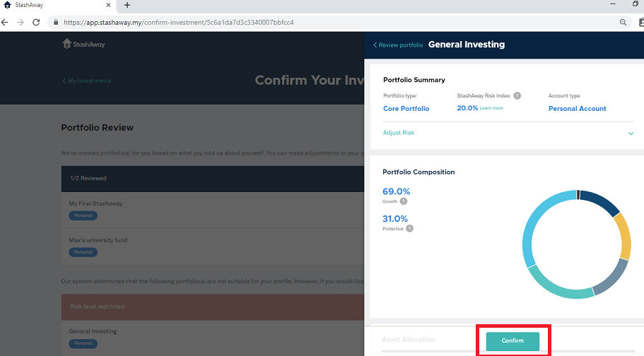
Task: Click the Portfolio Composition heading
Action: pos(418,172)
